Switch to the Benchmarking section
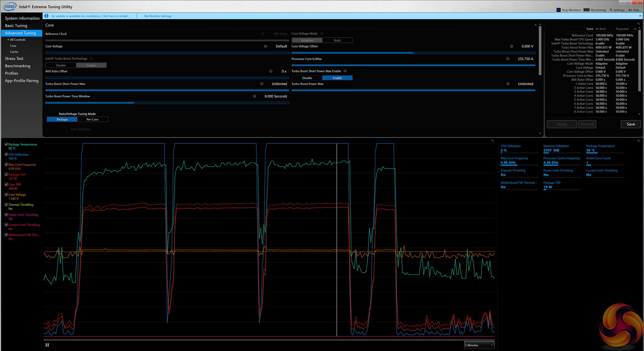 point(18,66)
